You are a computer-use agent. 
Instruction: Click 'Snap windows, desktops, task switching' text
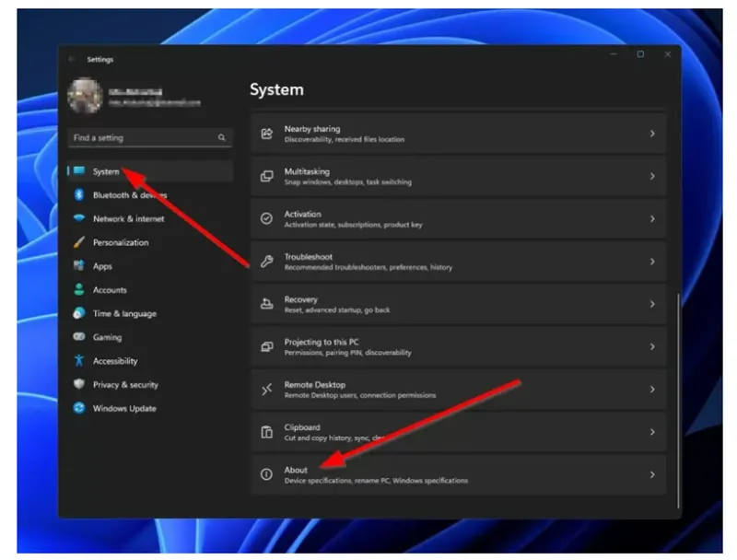348,181
